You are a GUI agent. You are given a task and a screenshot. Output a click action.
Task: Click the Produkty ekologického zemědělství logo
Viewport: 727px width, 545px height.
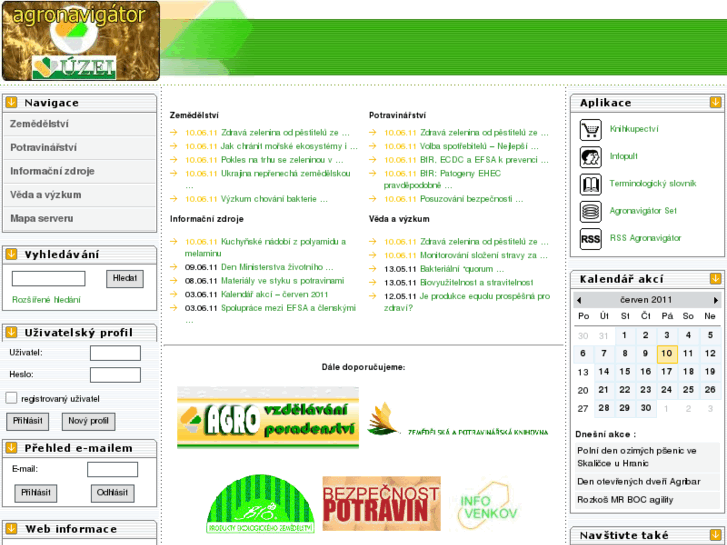click(x=260, y=504)
